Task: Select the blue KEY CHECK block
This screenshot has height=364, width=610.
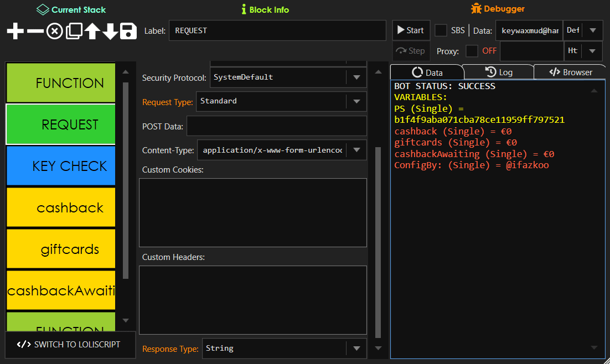Action: 61,166
